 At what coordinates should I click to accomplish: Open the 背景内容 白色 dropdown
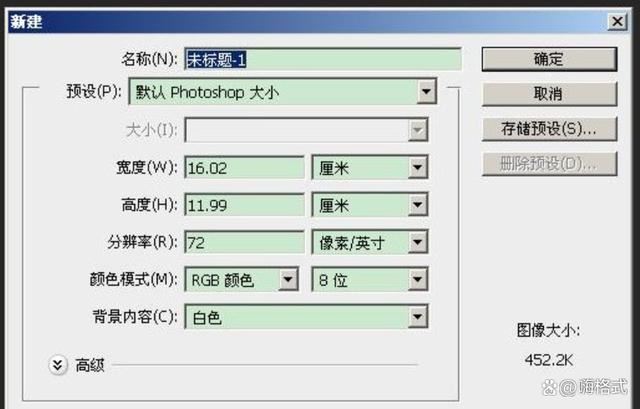(306, 317)
